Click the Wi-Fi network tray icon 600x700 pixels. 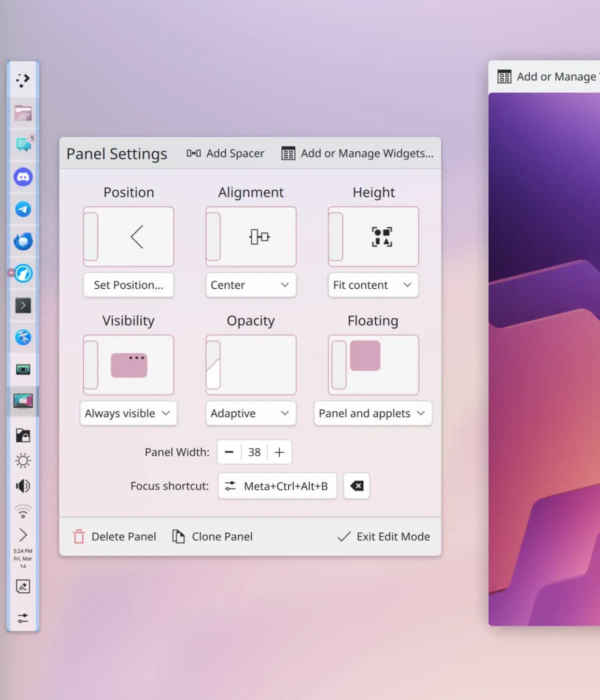coord(23,511)
